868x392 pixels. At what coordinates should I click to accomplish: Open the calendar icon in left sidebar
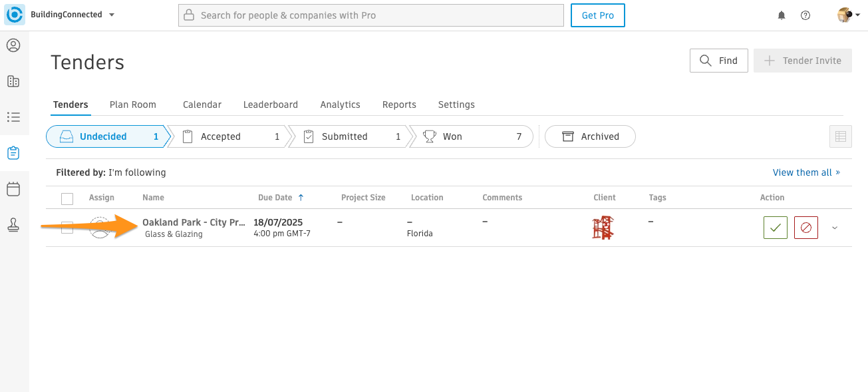click(x=13, y=189)
